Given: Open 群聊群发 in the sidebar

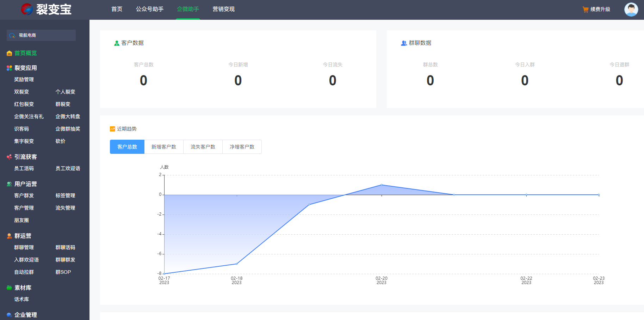Looking at the screenshot, I should pyautogui.click(x=66, y=260).
